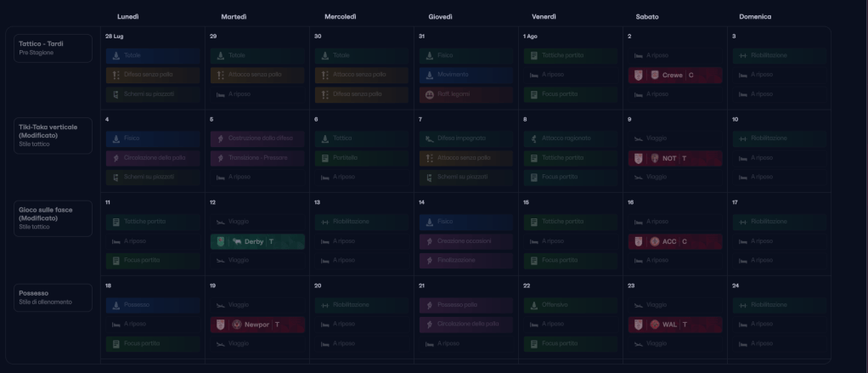Click the document icon on Partitella session

pos(325,158)
